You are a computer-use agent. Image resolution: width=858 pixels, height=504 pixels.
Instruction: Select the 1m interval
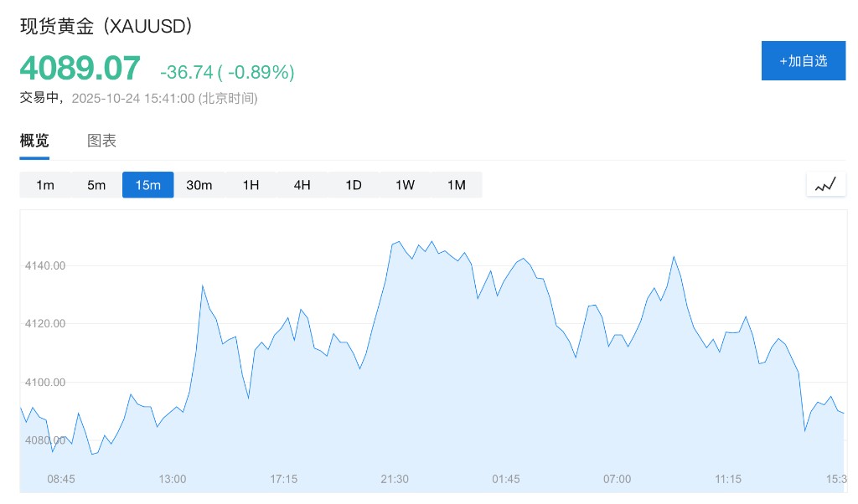pyautogui.click(x=45, y=185)
